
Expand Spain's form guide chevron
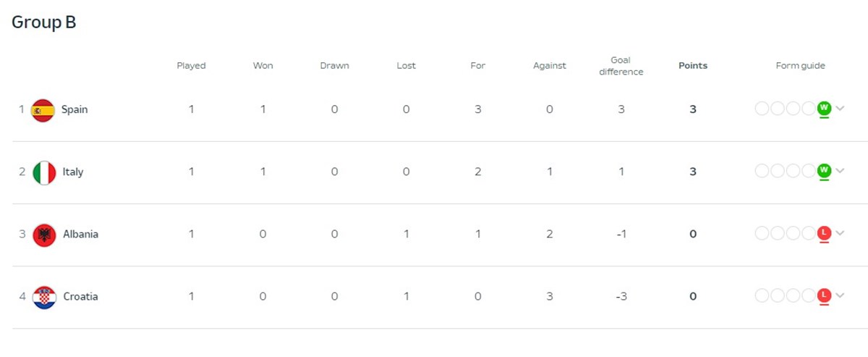pos(840,109)
